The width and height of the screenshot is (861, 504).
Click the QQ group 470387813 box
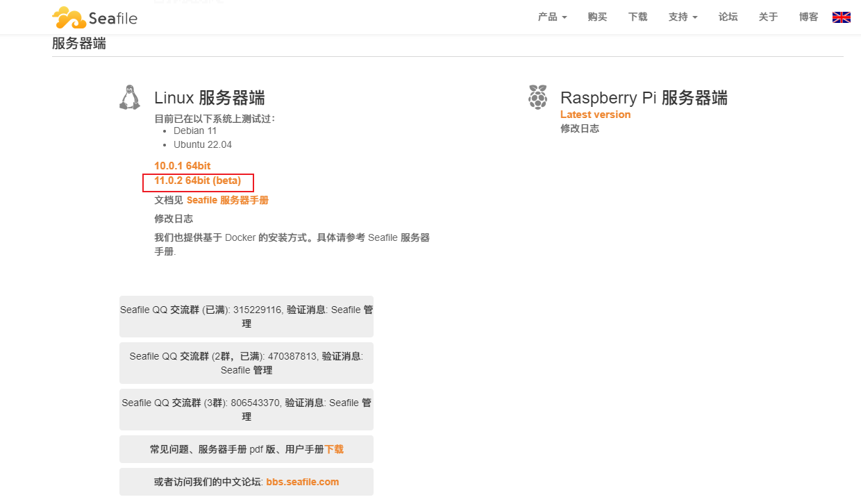pyautogui.click(x=246, y=363)
